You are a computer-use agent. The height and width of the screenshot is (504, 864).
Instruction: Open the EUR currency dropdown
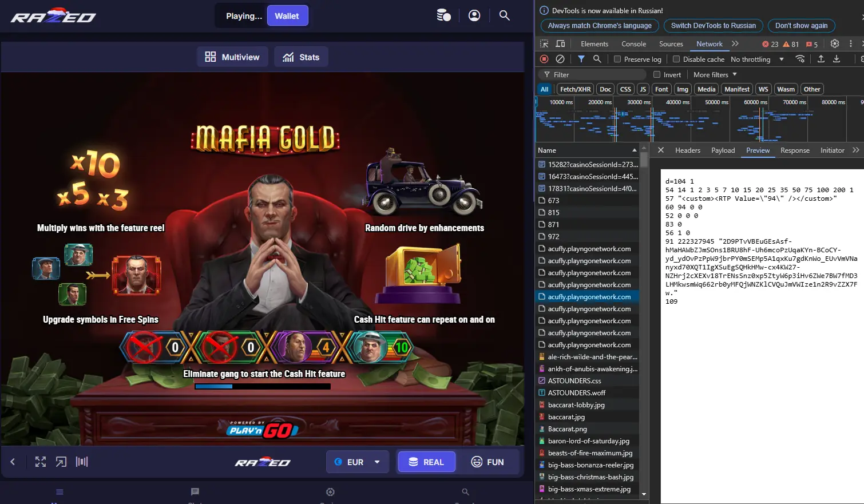[x=358, y=462]
